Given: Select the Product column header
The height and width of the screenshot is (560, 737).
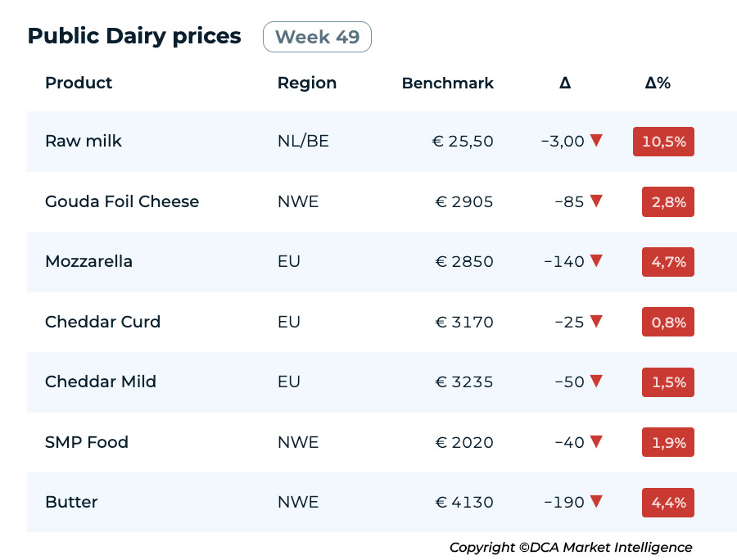Looking at the screenshot, I should pos(79,83).
